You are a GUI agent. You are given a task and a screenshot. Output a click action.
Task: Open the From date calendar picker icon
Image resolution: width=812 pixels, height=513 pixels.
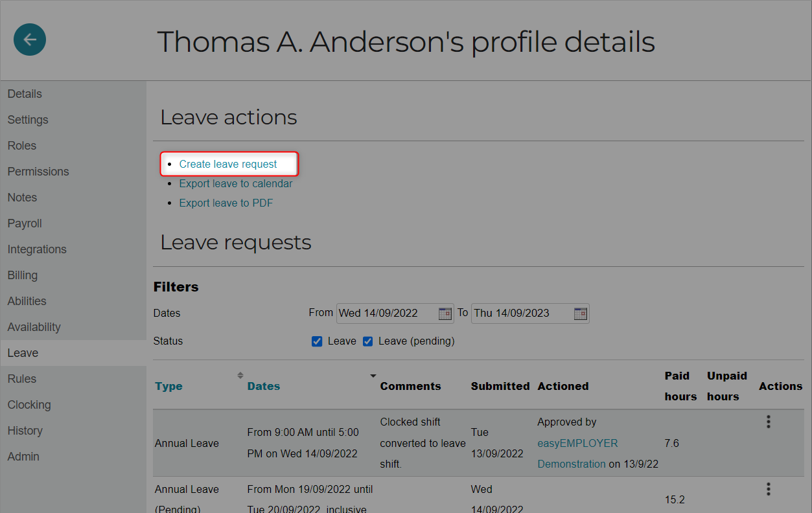point(445,313)
